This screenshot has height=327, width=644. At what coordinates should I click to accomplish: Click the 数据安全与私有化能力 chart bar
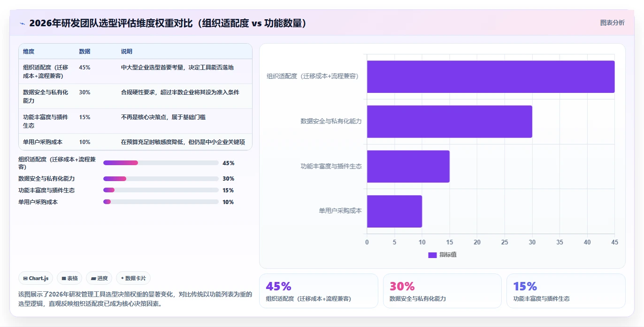pos(449,122)
